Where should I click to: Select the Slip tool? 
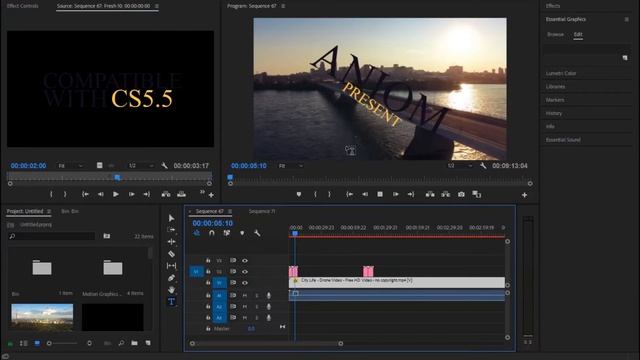[171, 266]
